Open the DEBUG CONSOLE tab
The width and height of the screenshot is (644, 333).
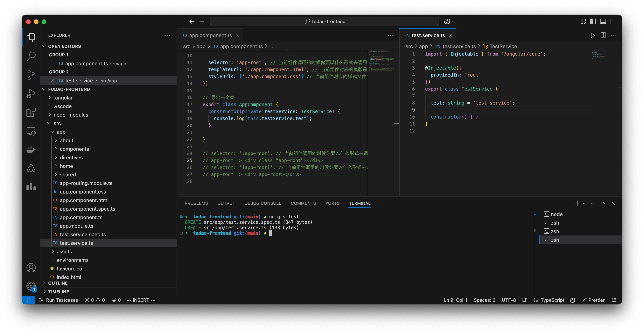[x=263, y=203]
